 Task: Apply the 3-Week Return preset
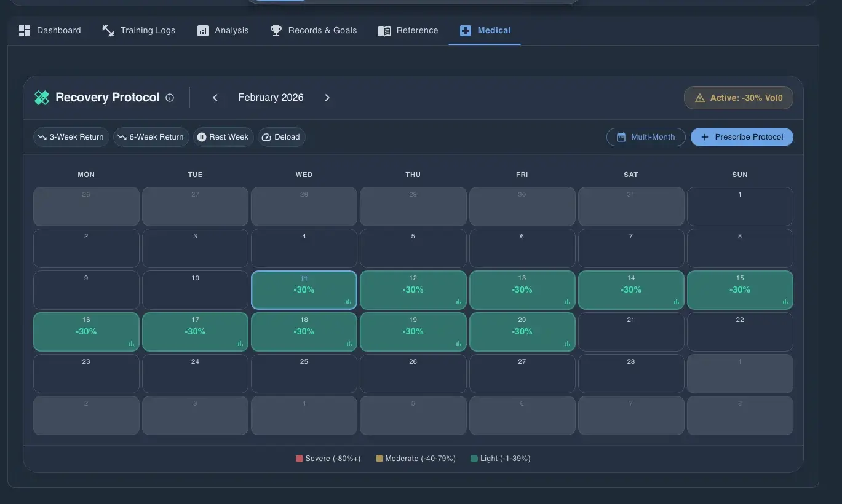tap(71, 137)
